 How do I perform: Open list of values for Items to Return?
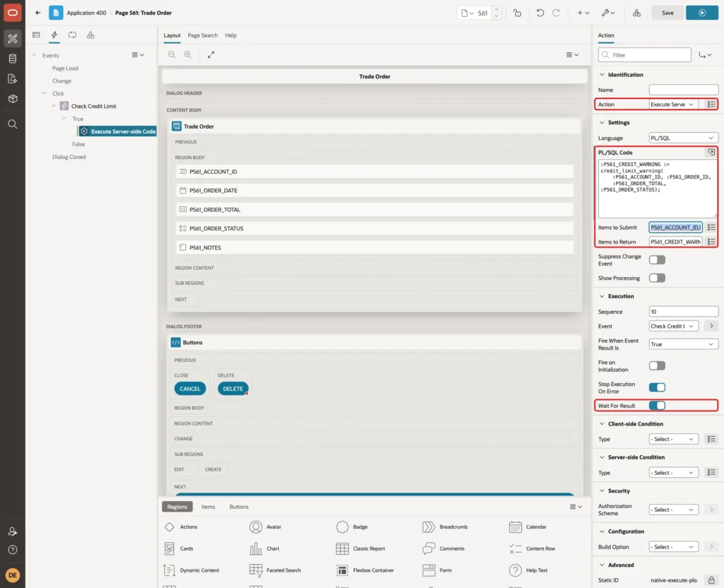click(x=711, y=242)
